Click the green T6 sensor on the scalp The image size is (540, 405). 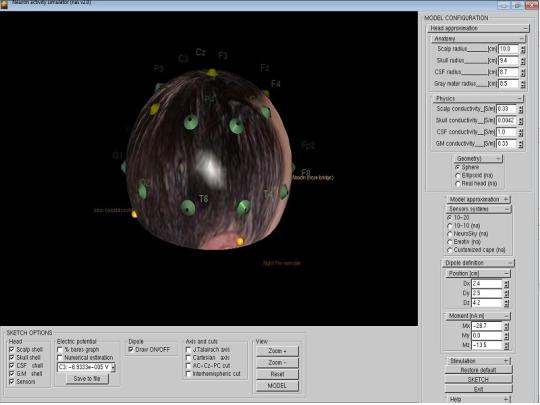point(188,208)
